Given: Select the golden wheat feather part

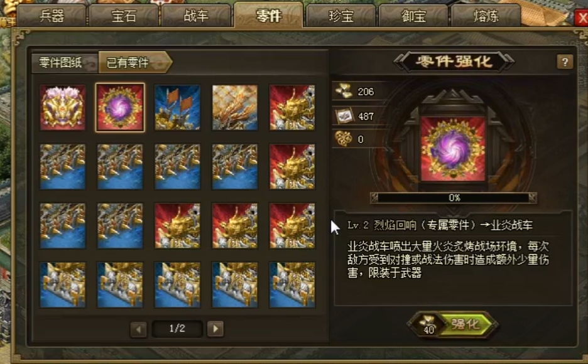Looking at the screenshot, I should 235,107.
